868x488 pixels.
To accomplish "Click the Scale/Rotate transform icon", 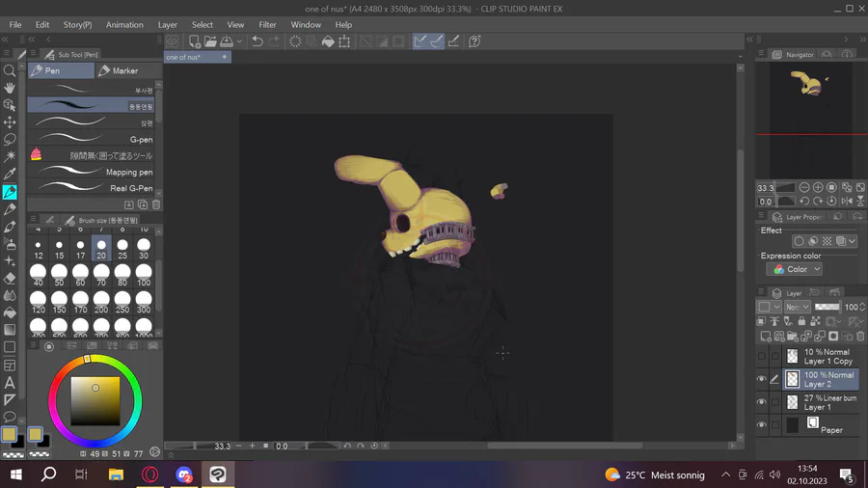I will (x=344, y=41).
